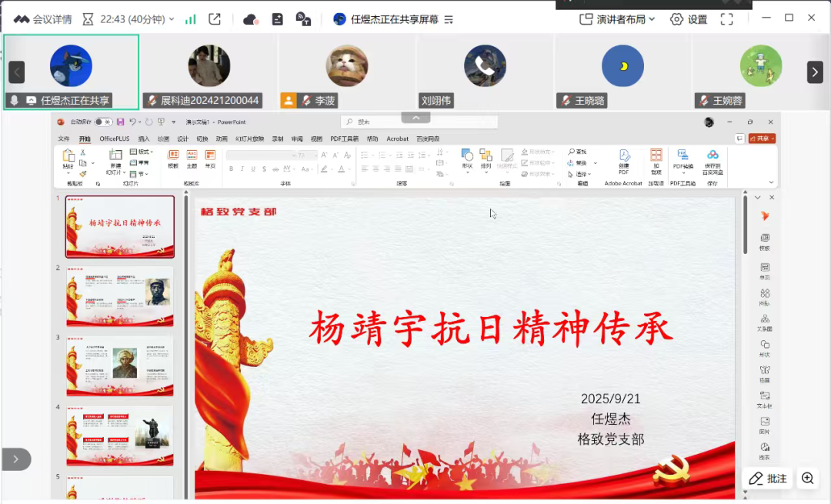Click the search box in PowerPoint title bar
The image size is (831, 504).
(419, 122)
